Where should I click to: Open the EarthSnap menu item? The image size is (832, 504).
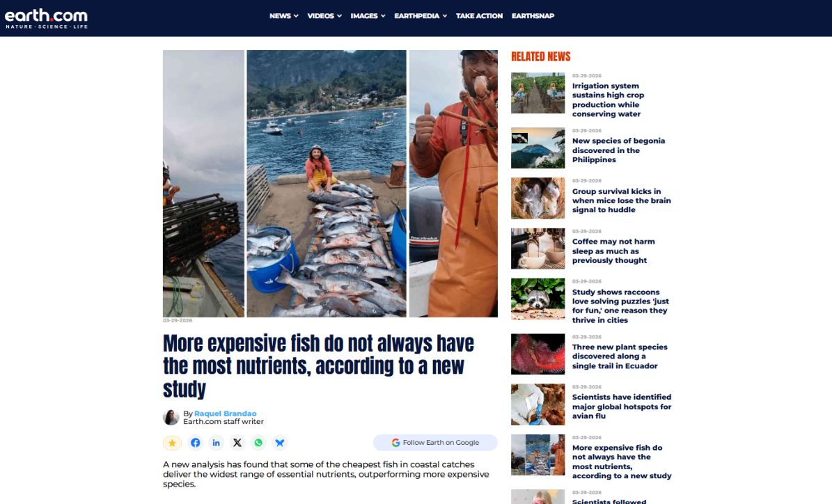533,16
